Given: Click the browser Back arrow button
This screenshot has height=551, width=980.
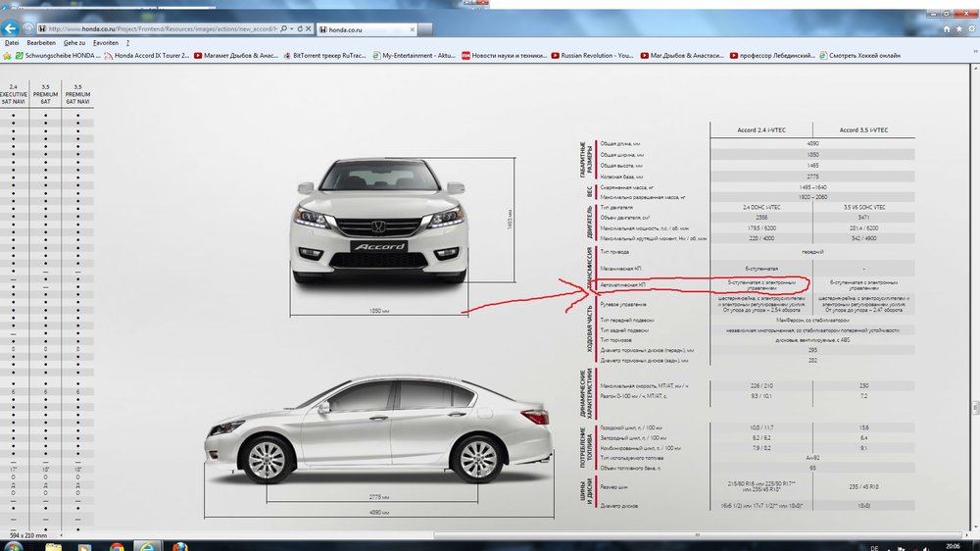Looking at the screenshot, I should (13, 28).
